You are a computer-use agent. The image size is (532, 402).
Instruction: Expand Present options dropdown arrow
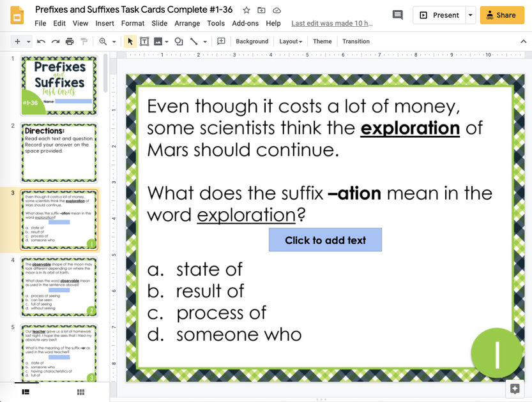(x=471, y=15)
